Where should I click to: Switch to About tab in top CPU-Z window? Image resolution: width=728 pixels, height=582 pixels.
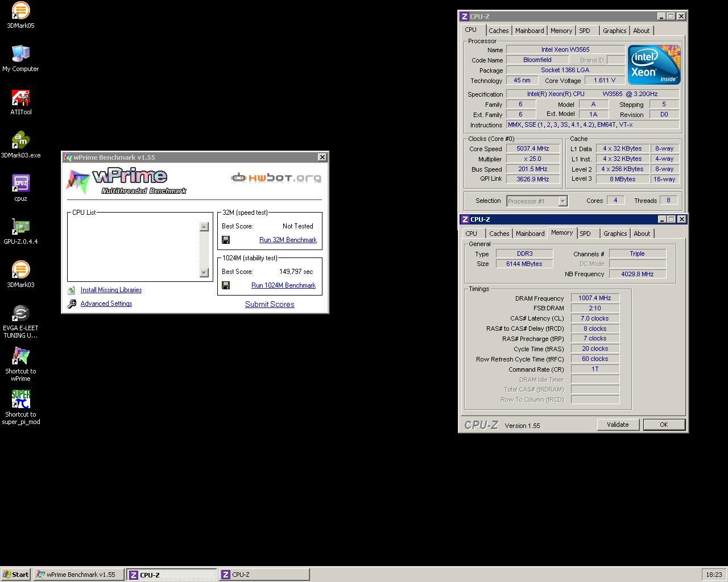tap(642, 31)
